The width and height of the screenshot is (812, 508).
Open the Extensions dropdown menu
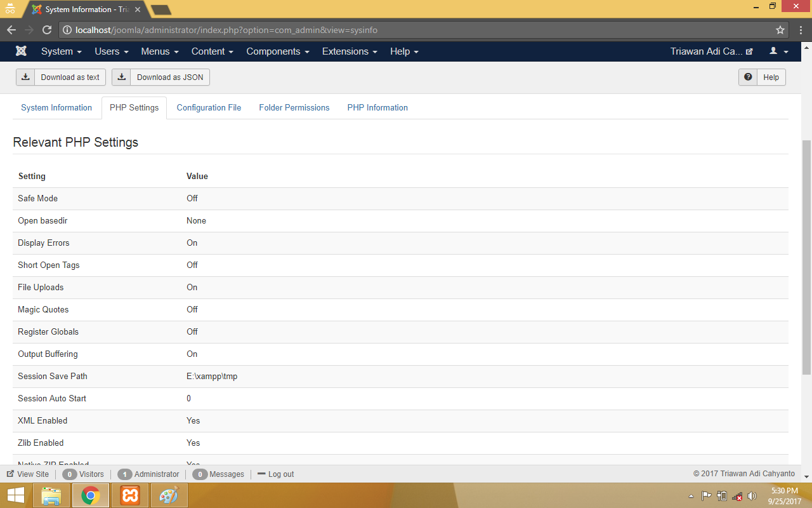350,51
